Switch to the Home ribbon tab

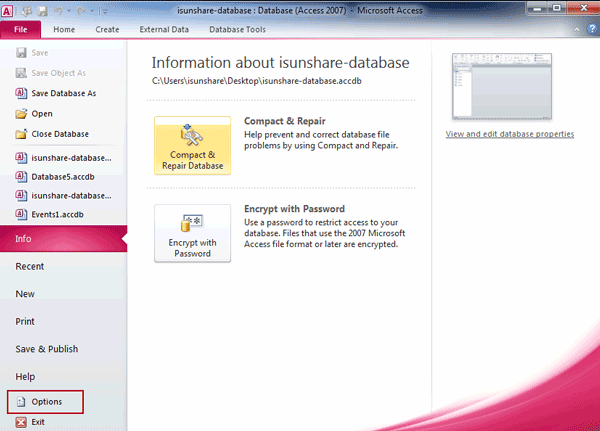tap(64, 29)
